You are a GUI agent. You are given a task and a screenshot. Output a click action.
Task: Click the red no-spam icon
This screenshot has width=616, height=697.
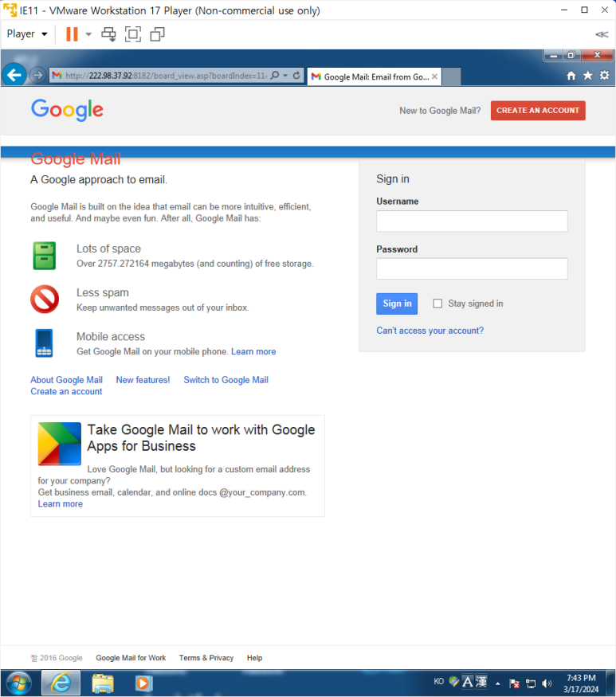pos(45,300)
